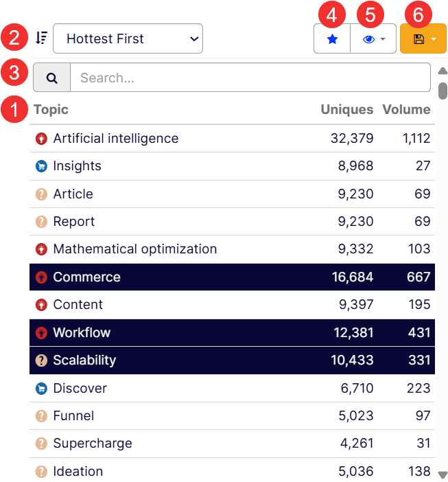Click the sort order icon
Screen dimensions: 448x482
42,38
